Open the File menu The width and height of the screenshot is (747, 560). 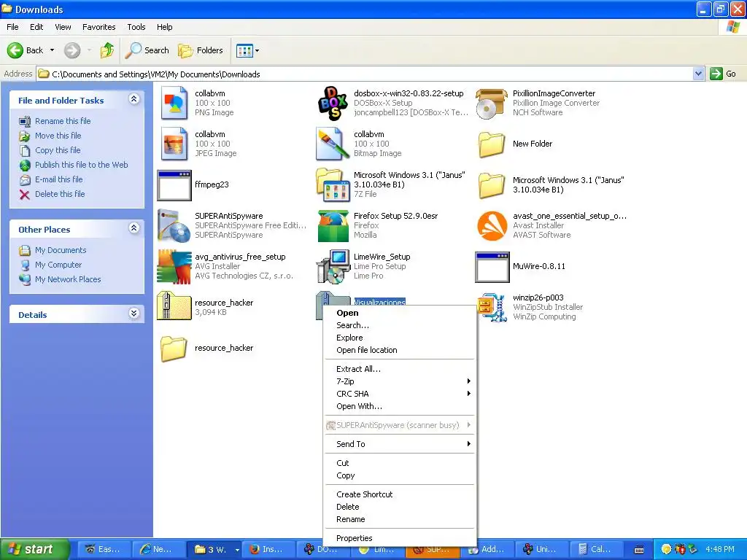(12, 27)
